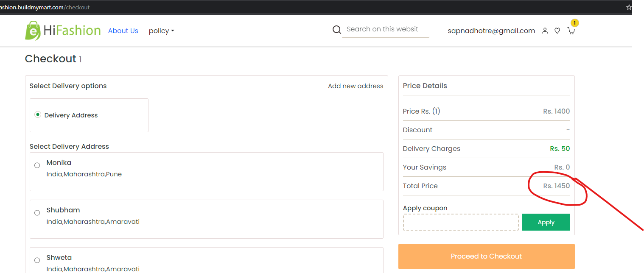The height and width of the screenshot is (273, 644).
Task: Click sapnadhotre@gmail.com account email
Action: click(491, 31)
